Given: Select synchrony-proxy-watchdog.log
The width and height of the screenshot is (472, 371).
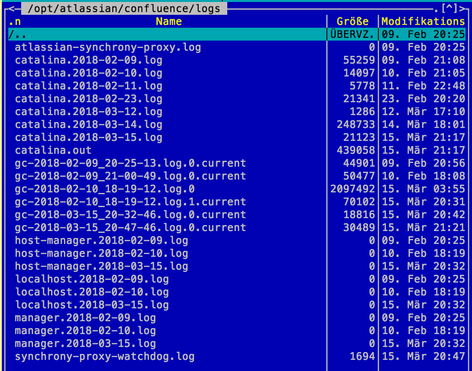Looking at the screenshot, I should [105, 357].
